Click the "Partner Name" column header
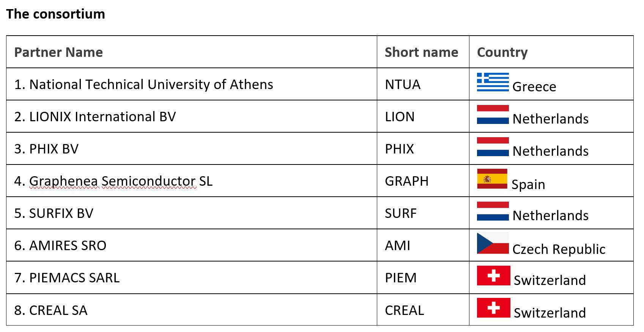The width and height of the screenshot is (644, 332). pos(58,52)
